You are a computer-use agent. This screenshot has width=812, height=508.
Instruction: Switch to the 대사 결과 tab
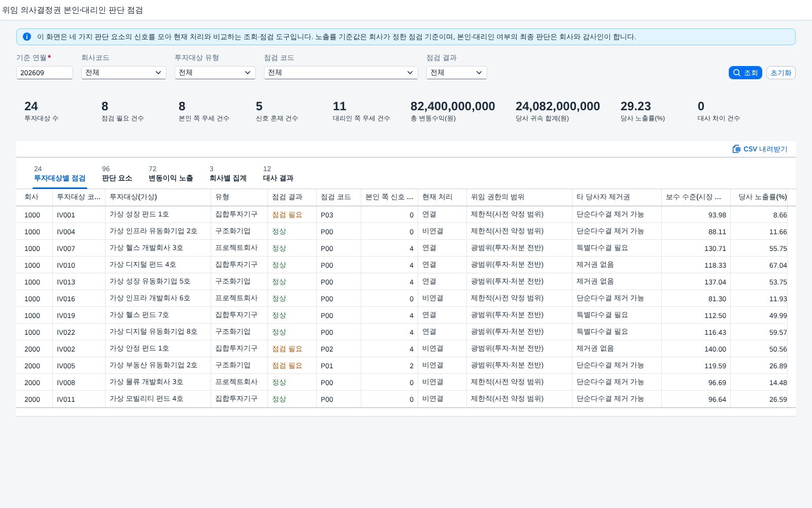(x=278, y=174)
